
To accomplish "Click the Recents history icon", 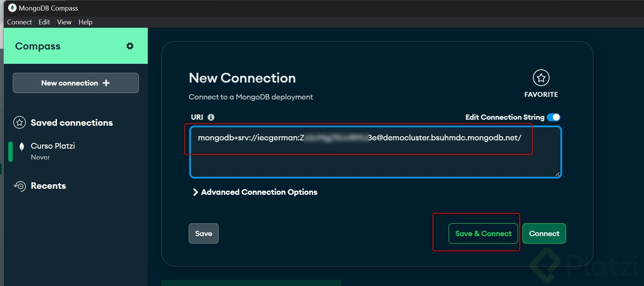I will point(20,186).
